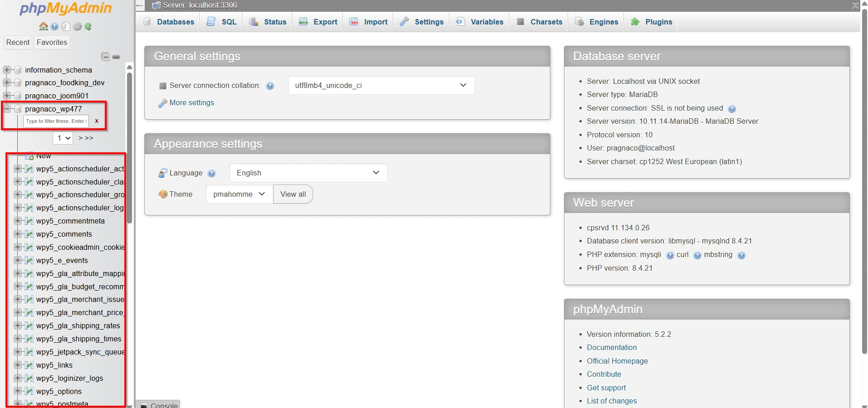The image size is (868, 408).
Task: Click the phpMyAdmin logo
Action: click(66, 8)
